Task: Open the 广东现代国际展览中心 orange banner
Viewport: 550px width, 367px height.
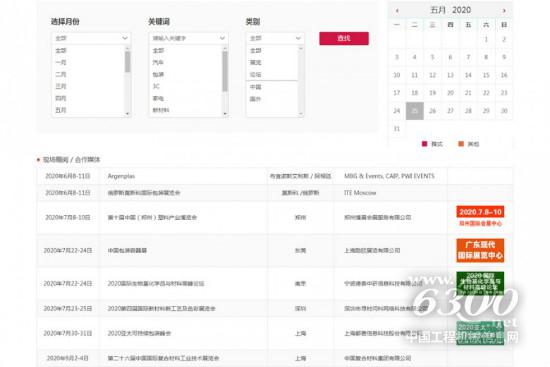Action: pyautogui.click(x=480, y=250)
